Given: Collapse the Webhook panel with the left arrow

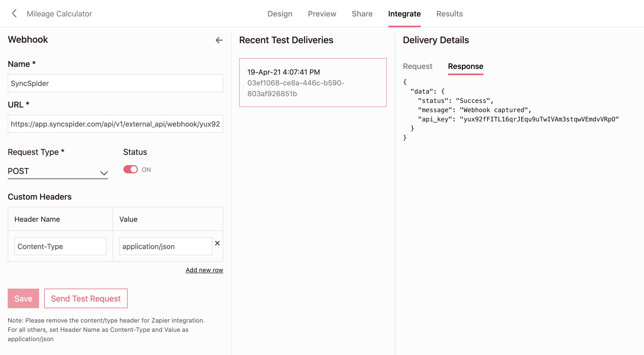Looking at the screenshot, I should pyautogui.click(x=219, y=40).
